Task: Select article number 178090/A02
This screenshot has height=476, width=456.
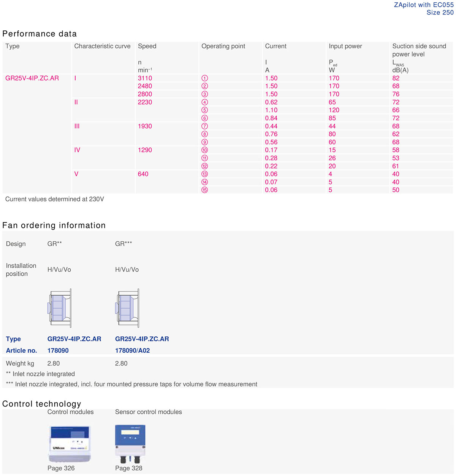Action: pos(133,350)
